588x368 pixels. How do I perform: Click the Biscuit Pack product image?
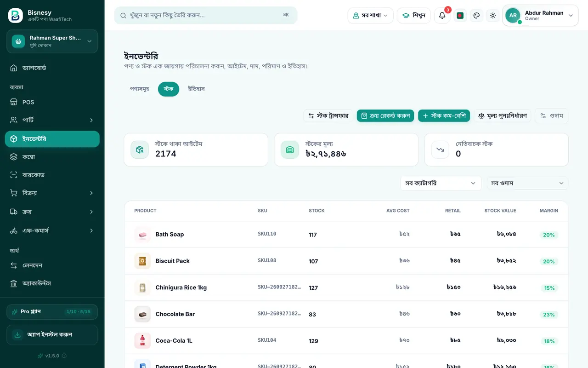pos(142,261)
